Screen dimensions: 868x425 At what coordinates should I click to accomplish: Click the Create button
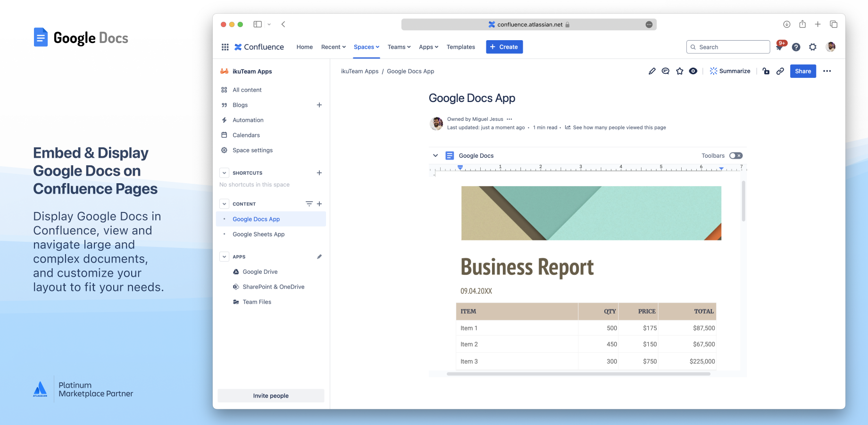[x=504, y=47]
